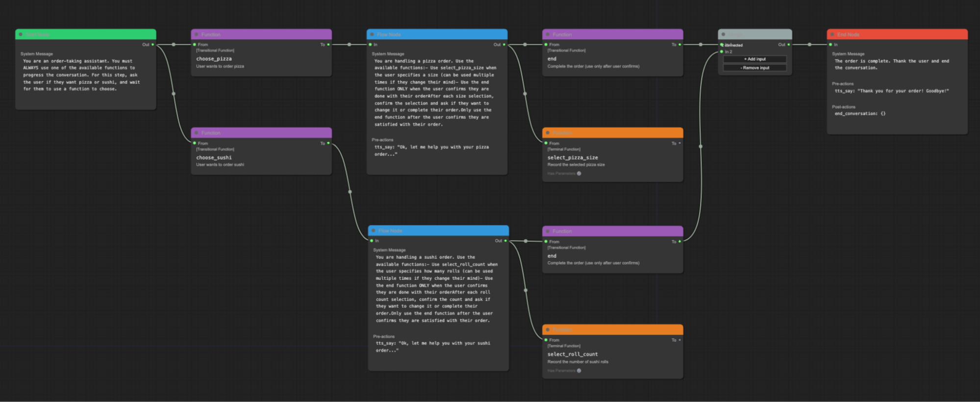Collapse the choose_pizza Function node via title dot
Image resolution: width=980 pixels, height=402 pixels.
196,34
